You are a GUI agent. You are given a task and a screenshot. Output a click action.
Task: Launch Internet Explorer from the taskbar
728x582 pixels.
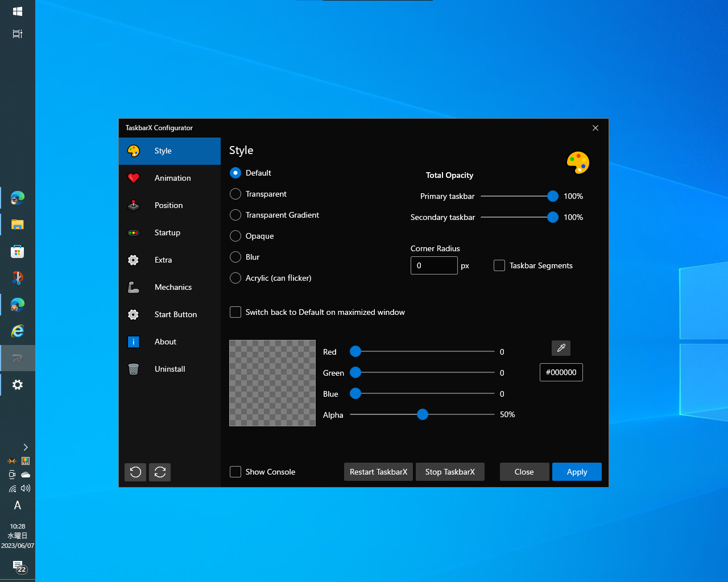[18, 331]
